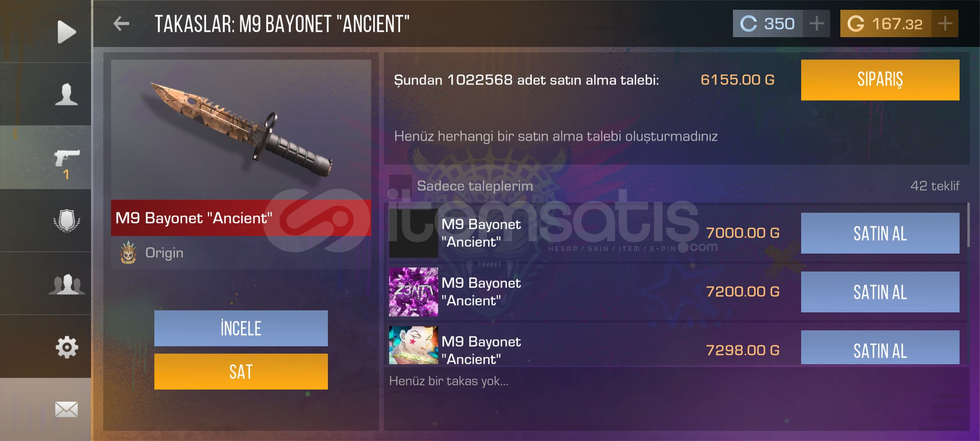Open the profile silhouette sidebar icon
Image resolution: width=980 pixels, height=441 pixels.
67,94
